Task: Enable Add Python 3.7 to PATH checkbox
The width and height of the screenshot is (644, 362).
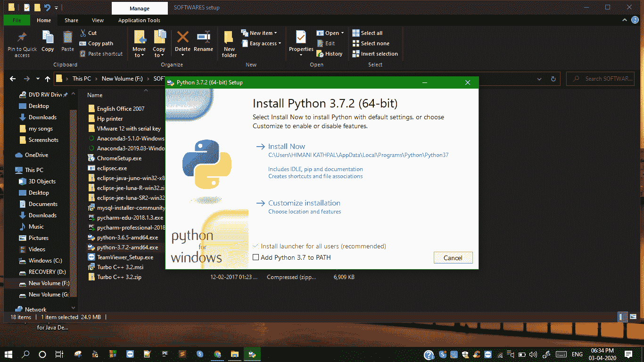Action: pyautogui.click(x=256, y=257)
